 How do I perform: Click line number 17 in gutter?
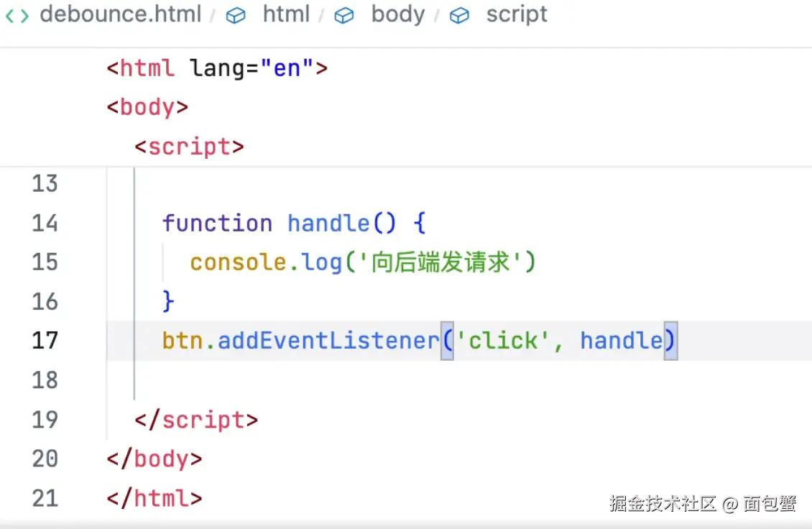coord(45,340)
